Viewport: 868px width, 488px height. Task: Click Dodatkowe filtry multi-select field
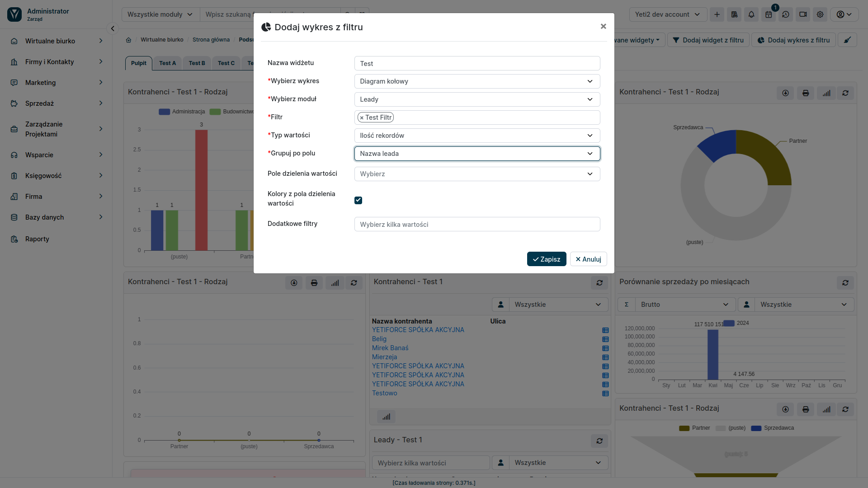point(477,224)
